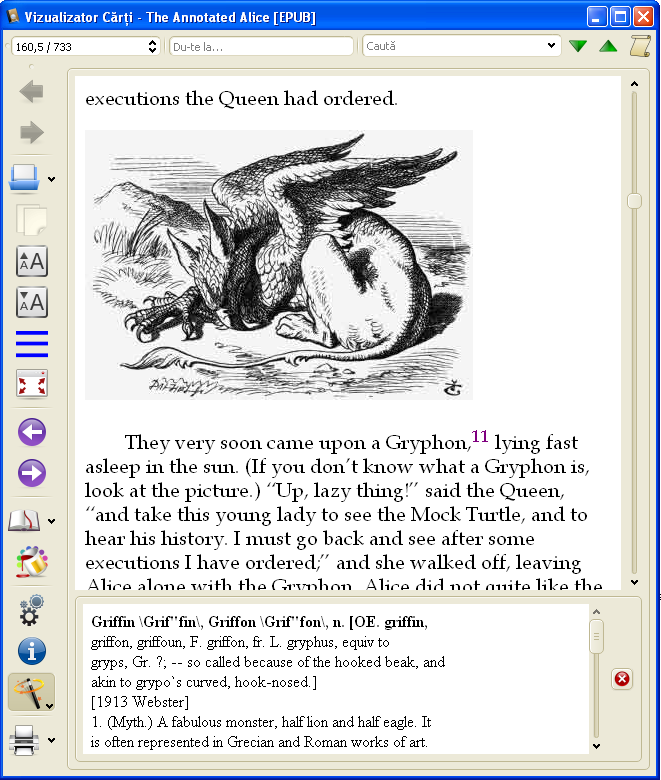Decrease the font size

pyautogui.click(x=32, y=302)
